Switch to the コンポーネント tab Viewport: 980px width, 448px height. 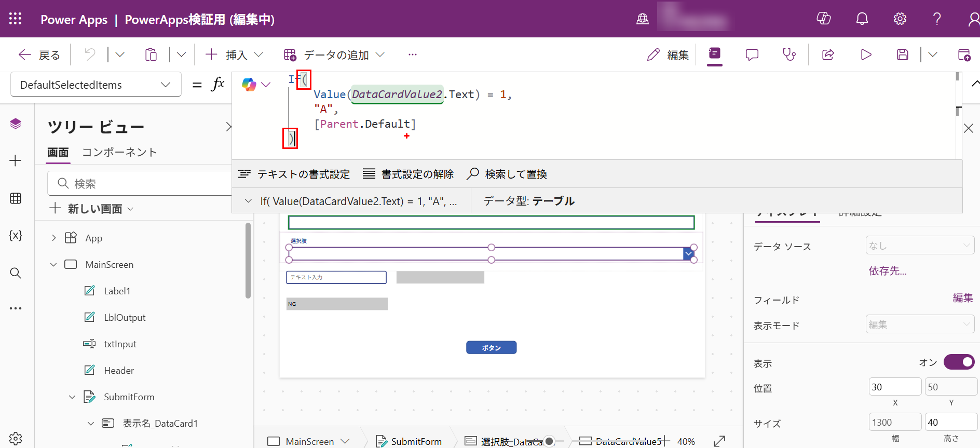coord(119,152)
